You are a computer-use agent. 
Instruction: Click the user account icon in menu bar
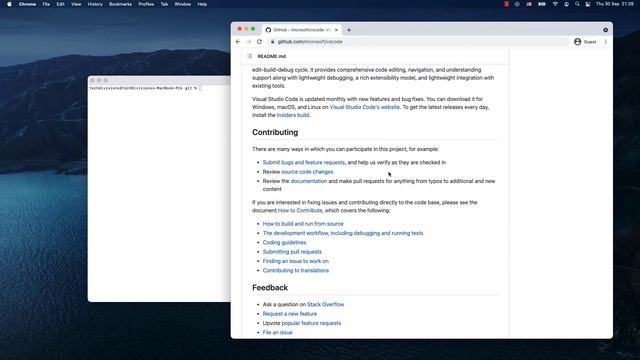[x=566, y=4]
